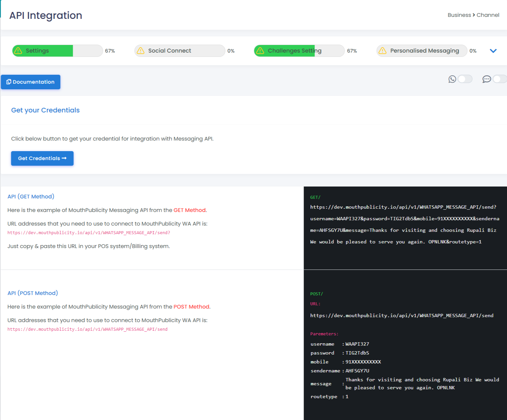This screenshot has width=507, height=420.
Task: Click the GET method API URL
Action: click(89, 233)
